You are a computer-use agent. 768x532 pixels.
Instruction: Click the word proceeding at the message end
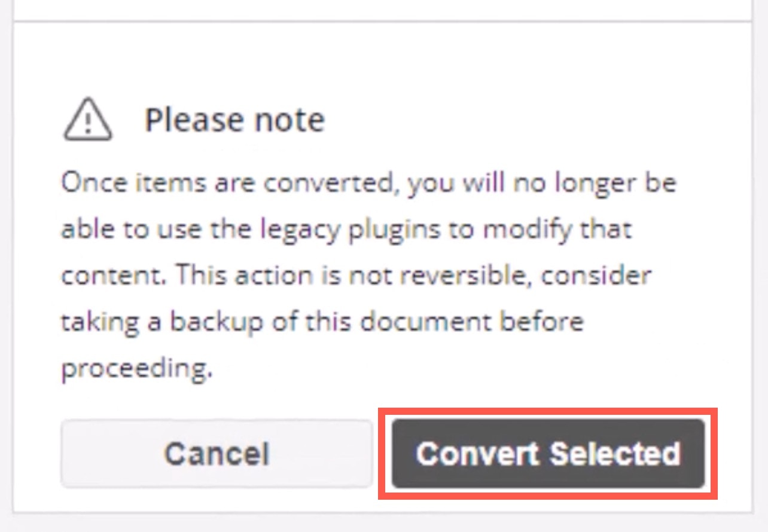click(x=134, y=368)
